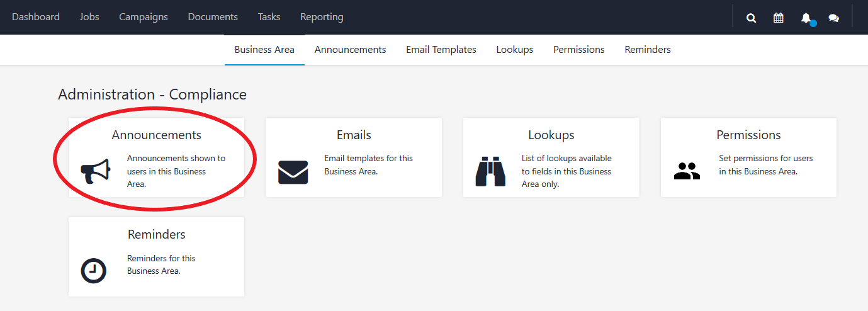Click the people icon on Permissions card
The width and height of the screenshot is (868, 311).
point(687,171)
